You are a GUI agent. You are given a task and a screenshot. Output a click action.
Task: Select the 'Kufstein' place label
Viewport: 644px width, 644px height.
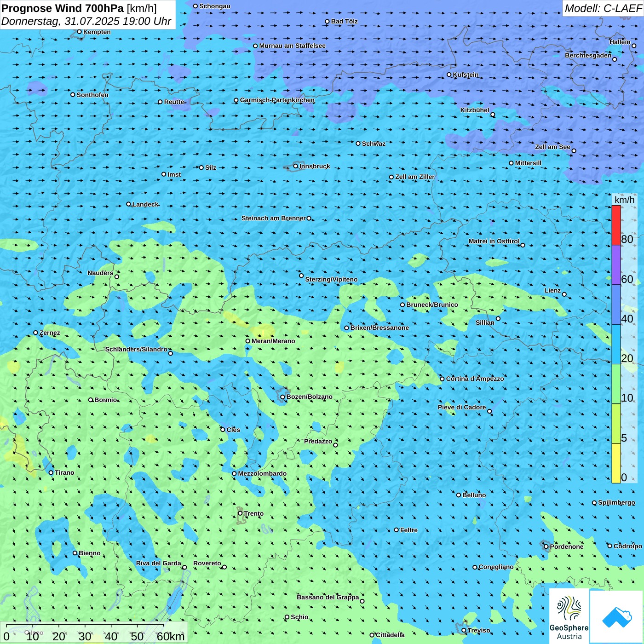click(466, 75)
